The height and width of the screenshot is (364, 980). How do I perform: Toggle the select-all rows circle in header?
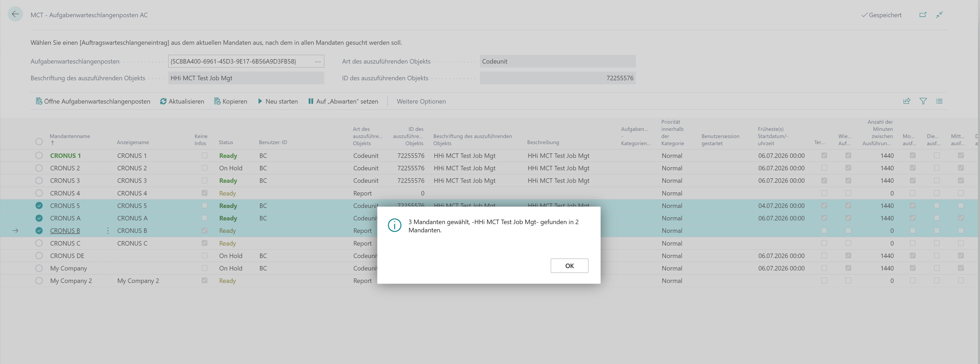(39, 141)
